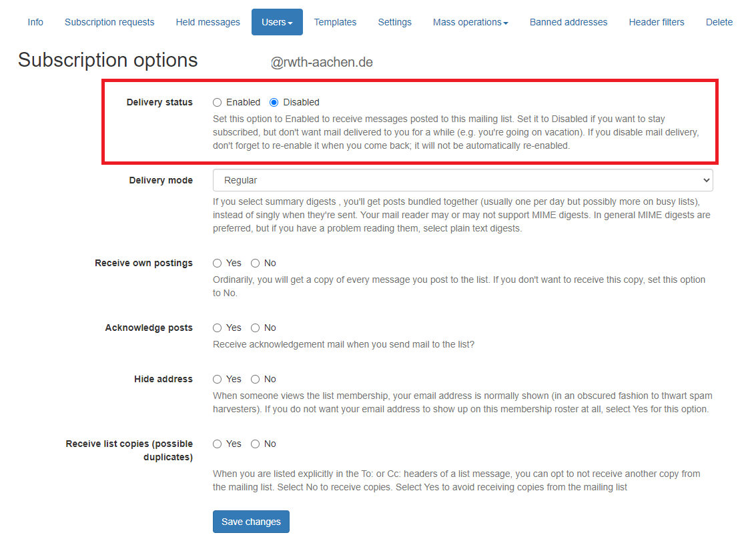The height and width of the screenshot is (539, 756).
Task: Set Acknowledge posts to No
Action: coord(256,328)
